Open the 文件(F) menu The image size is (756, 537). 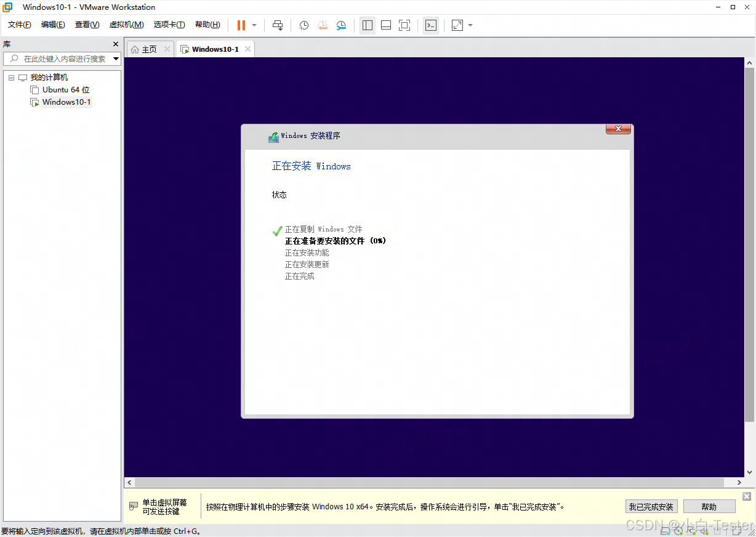click(19, 25)
